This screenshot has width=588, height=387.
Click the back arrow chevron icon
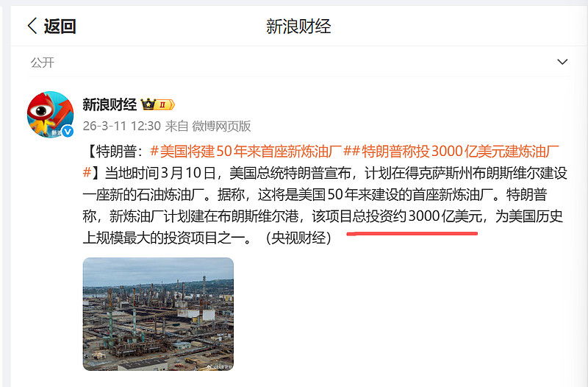pyautogui.click(x=32, y=26)
